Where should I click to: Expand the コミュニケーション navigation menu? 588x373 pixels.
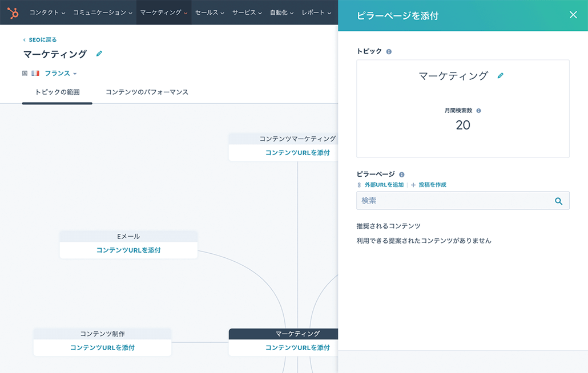[103, 13]
